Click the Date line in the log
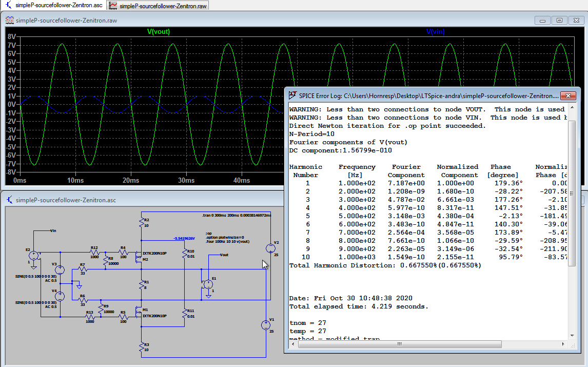 click(350, 298)
